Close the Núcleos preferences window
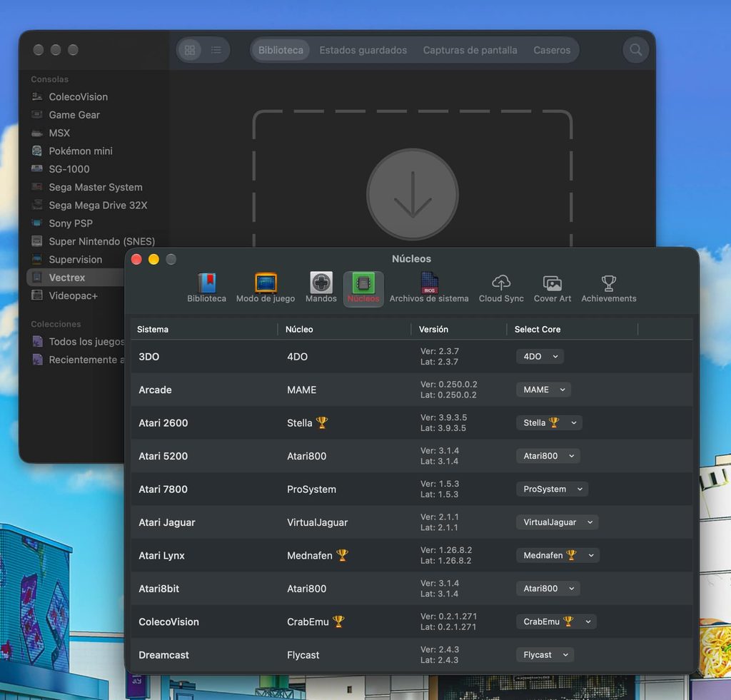The image size is (731, 700). click(136, 259)
